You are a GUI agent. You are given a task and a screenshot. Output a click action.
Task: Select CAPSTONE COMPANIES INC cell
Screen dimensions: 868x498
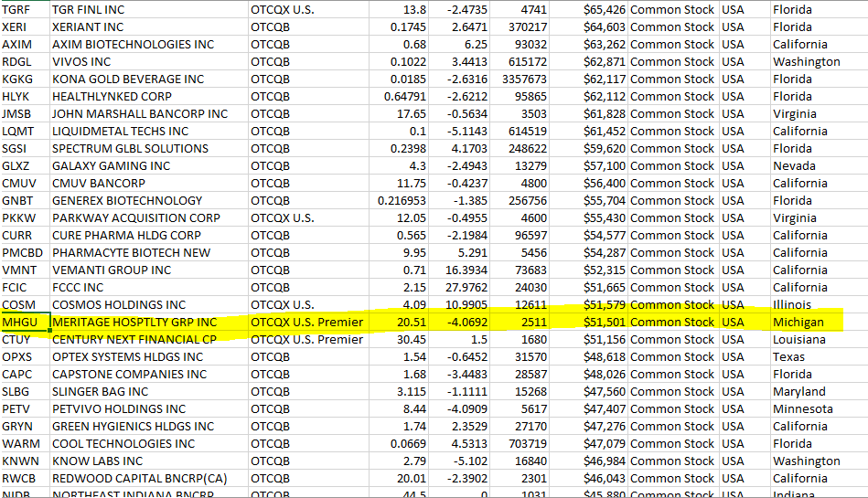point(149,374)
